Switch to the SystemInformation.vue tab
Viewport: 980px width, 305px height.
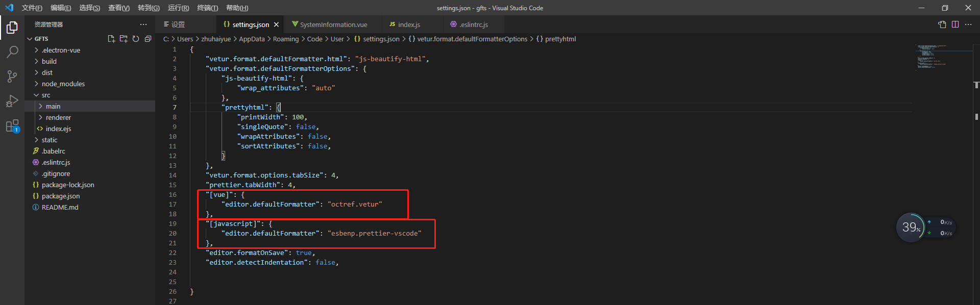[333, 24]
